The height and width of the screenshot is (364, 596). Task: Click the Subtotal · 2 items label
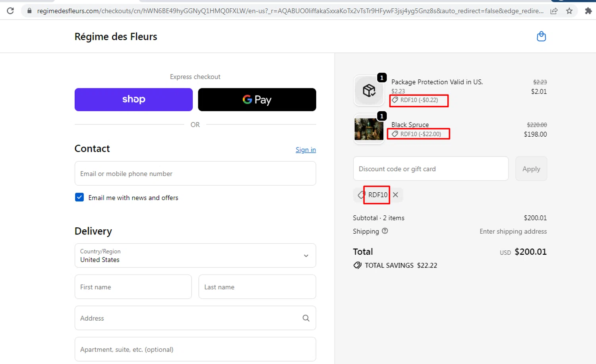pos(379,218)
